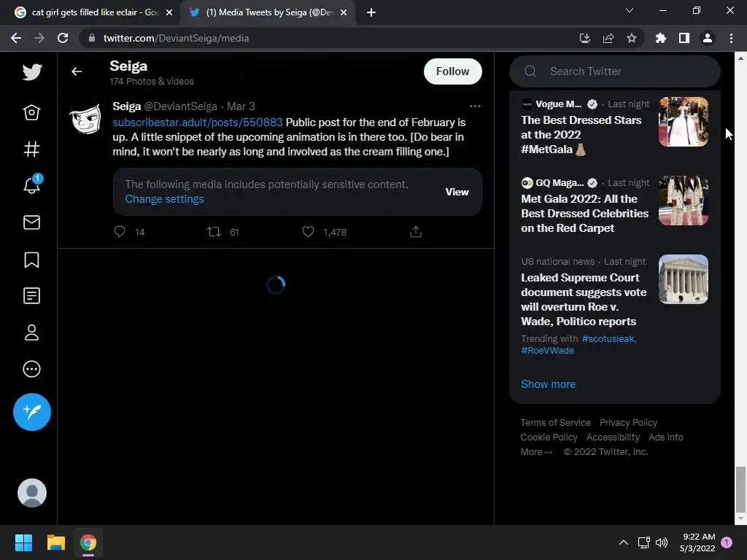The image size is (747, 560).
Task: Open Messages envelope icon
Action: pyautogui.click(x=31, y=222)
